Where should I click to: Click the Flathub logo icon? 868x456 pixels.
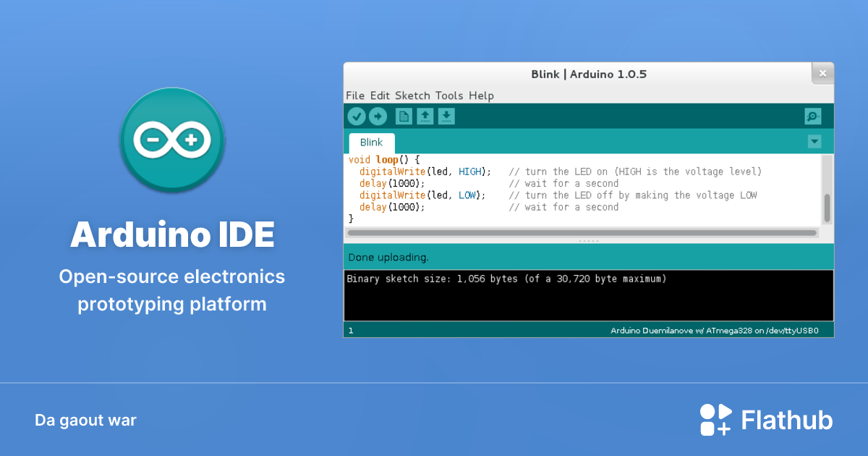click(714, 419)
